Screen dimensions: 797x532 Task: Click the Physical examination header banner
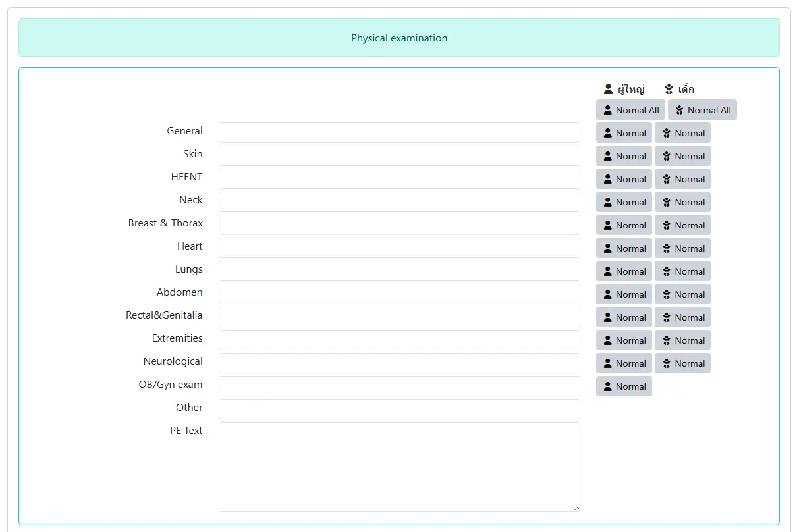point(398,38)
